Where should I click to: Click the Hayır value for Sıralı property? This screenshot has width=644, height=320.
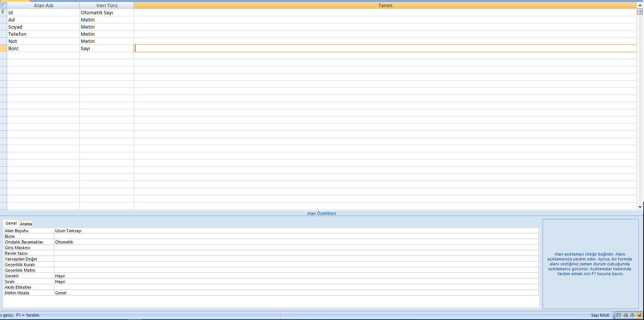(296, 282)
